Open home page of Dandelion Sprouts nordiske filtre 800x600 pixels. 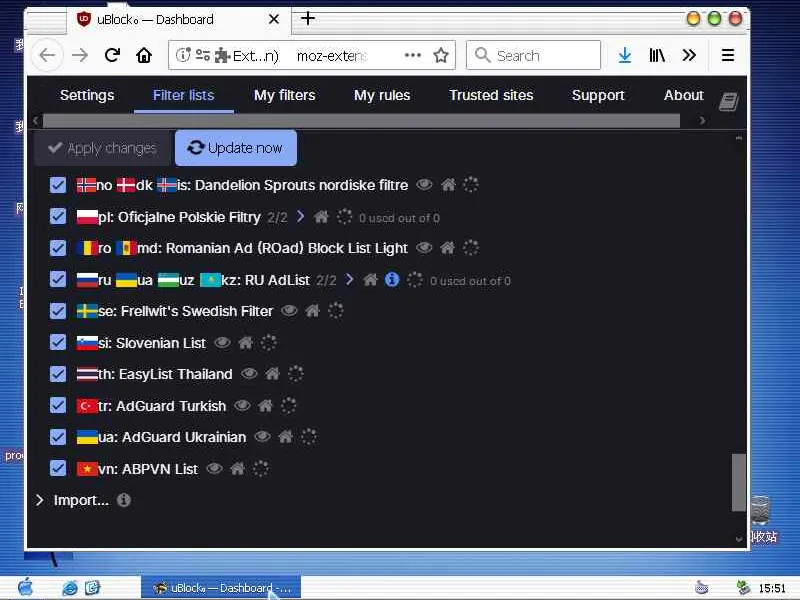(x=448, y=185)
